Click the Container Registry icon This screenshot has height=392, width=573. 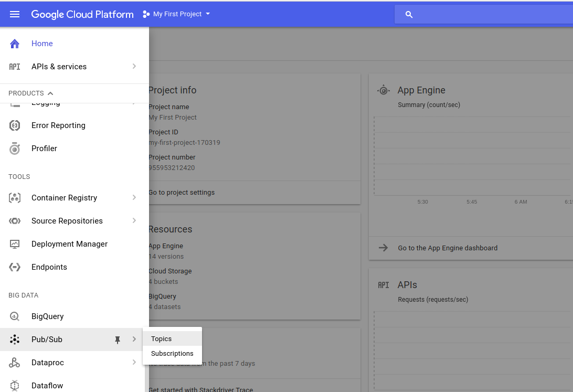click(x=15, y=198)
